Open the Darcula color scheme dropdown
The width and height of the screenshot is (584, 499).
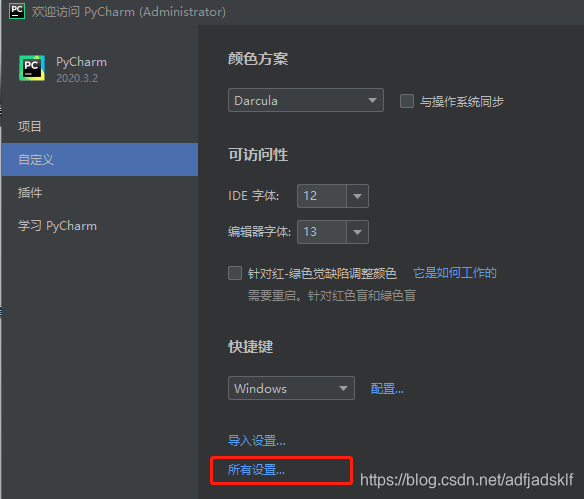[305, 100]
